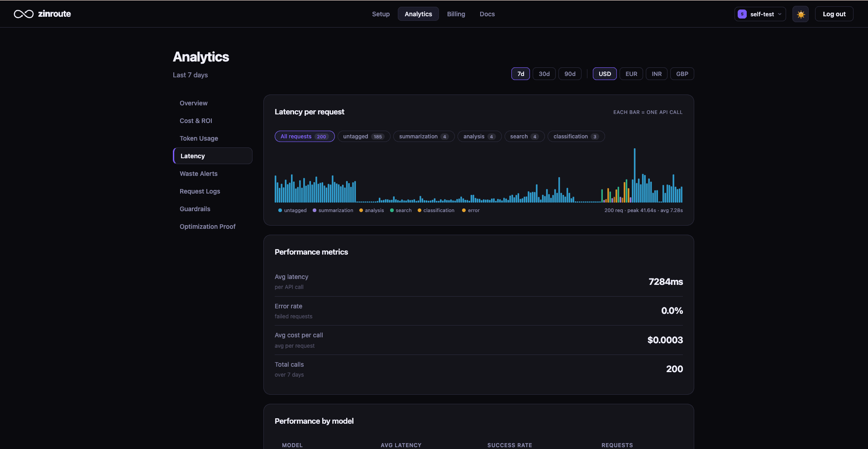Open the Docs page

coord(487,14)
